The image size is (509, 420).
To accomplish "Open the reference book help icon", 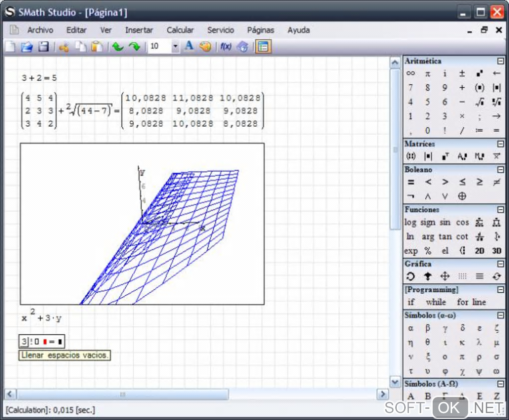I will coord(243,47).
